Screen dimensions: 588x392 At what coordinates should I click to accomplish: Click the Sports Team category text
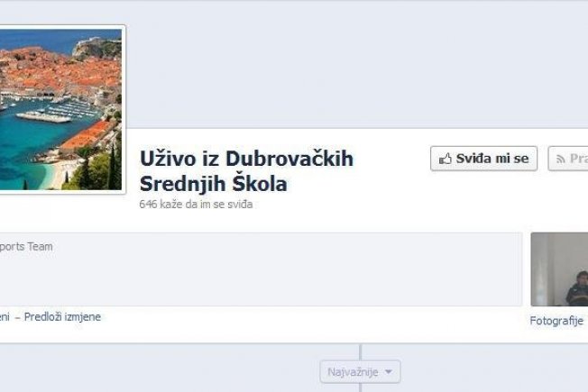coord(26,247)
